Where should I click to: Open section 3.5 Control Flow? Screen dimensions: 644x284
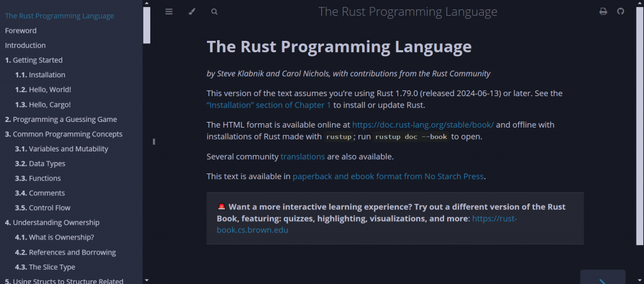pyautogui.click(x=43, y=208)
